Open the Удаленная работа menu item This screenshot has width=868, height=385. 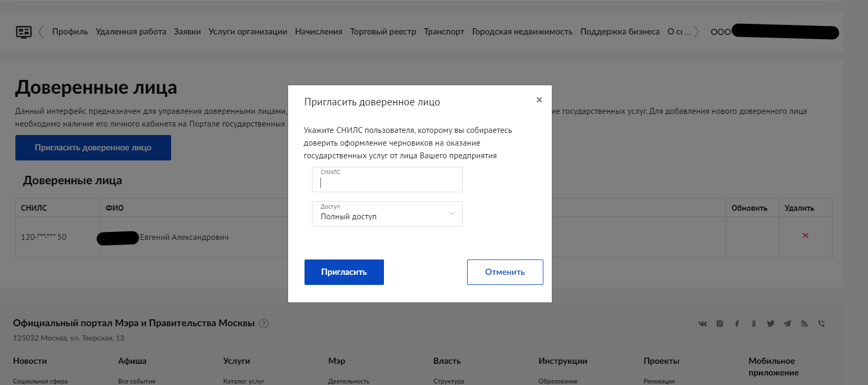click(x=131, y=32)
